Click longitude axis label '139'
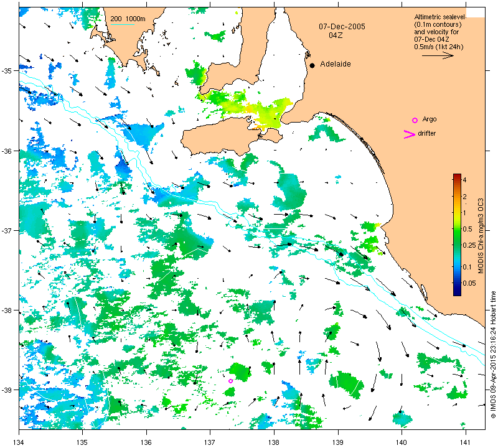The height and width of the screenshot is (448, 498). [x=338, y=442]
